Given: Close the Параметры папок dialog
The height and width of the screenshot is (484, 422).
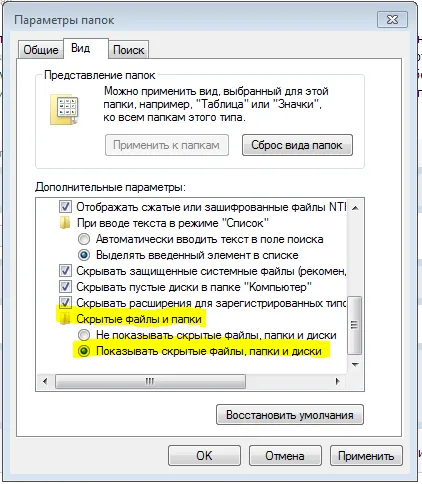Looking at the screenshot, I should pos(392,19).
